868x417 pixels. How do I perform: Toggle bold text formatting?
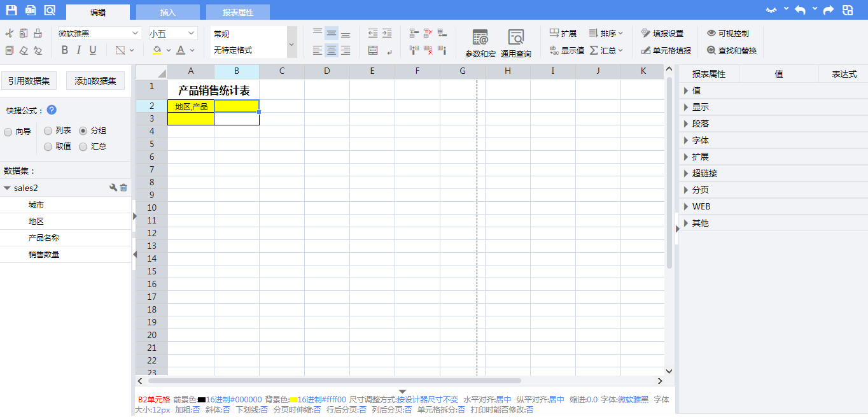64,50
